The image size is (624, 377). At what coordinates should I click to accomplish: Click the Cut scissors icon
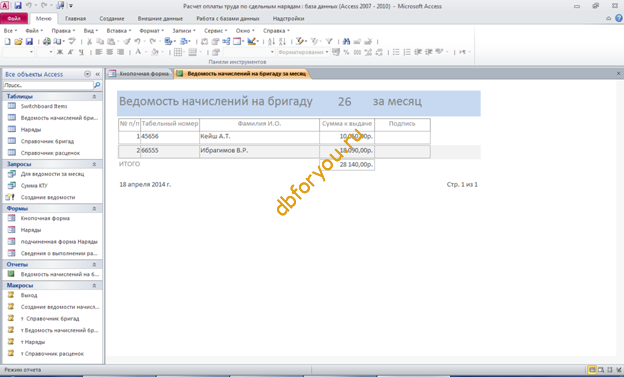click(90, 41)
